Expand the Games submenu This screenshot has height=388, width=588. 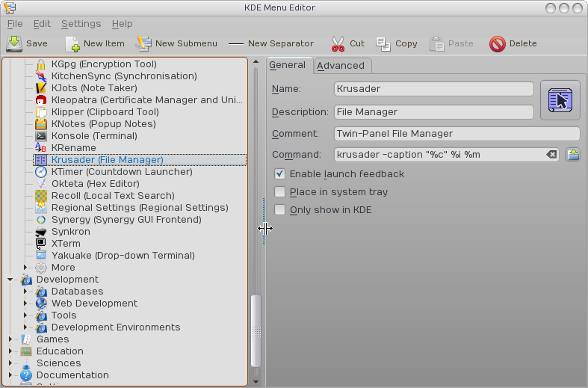pyautogui.click(x=10, y=339)
